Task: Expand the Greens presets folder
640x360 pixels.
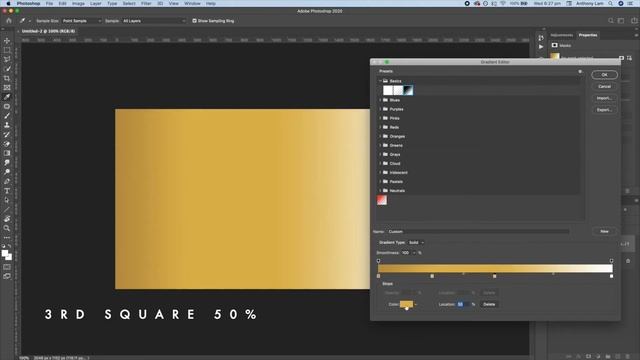Action: click(x=380, y=145)
